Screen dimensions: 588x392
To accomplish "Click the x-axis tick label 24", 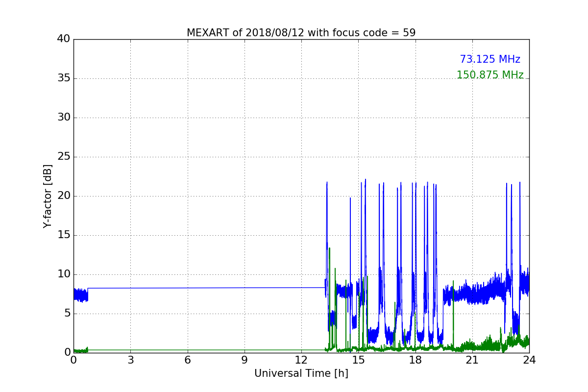I will click(529, 360).
